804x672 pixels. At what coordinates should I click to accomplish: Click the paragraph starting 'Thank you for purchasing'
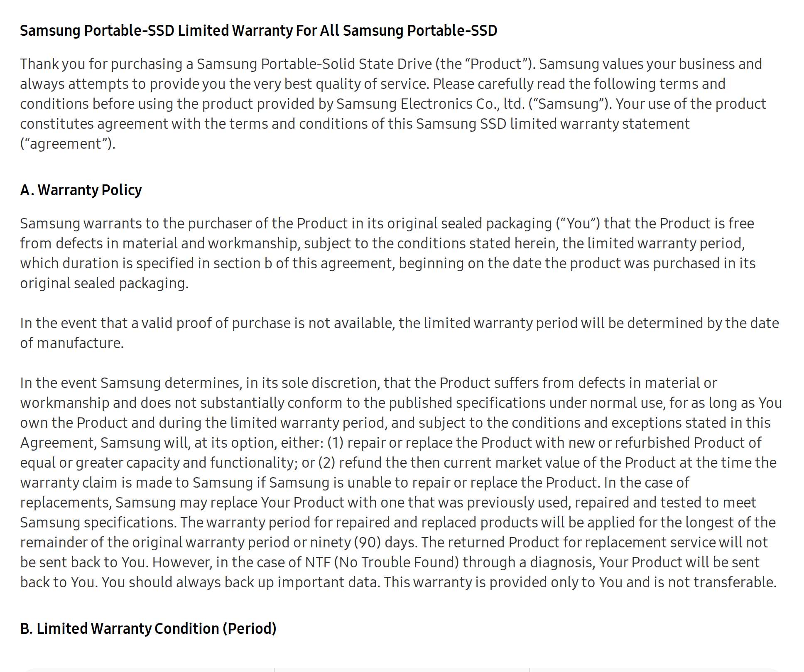(393, 104)
